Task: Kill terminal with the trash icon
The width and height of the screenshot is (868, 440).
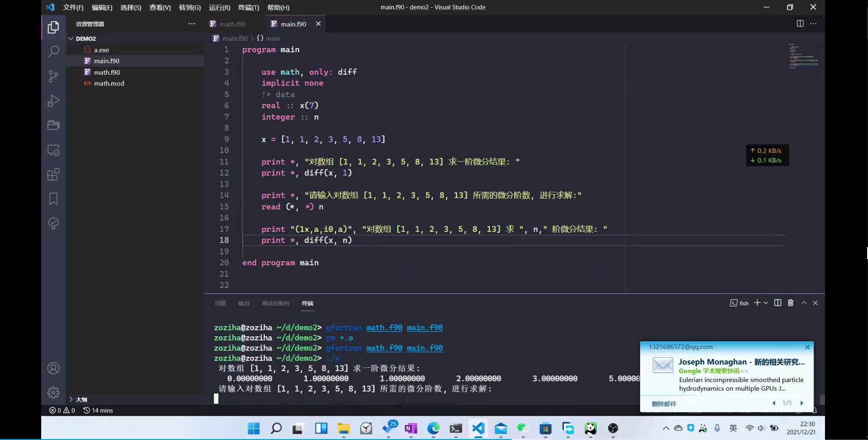Action: pos(791,303)
